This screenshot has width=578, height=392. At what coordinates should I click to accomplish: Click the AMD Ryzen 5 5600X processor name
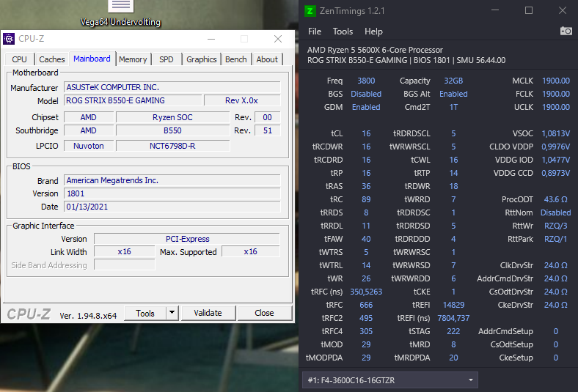pyautogui.click(x=375, y=50)
